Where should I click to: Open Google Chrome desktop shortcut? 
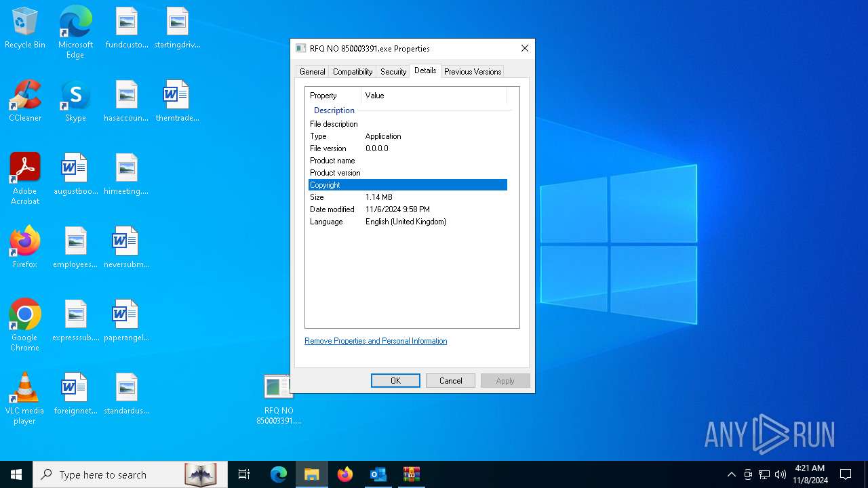(25, 325)
